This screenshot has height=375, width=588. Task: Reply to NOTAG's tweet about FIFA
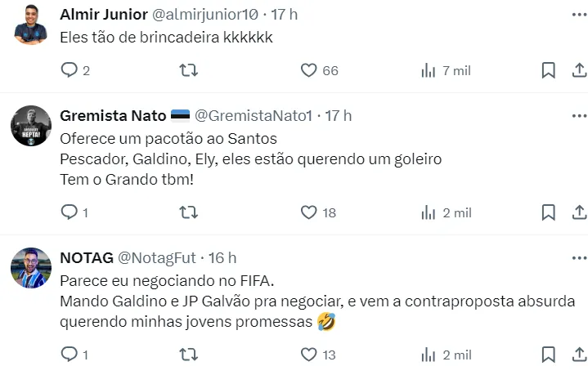(x=70, y=355)
